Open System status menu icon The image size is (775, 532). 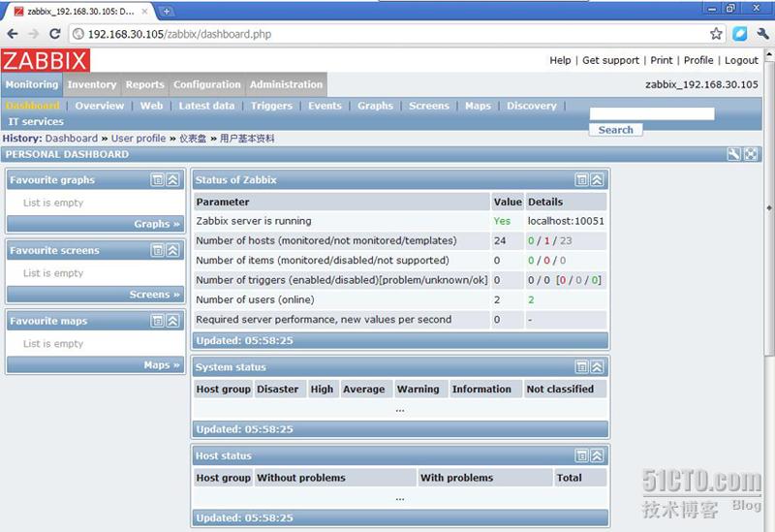(582, 367)
